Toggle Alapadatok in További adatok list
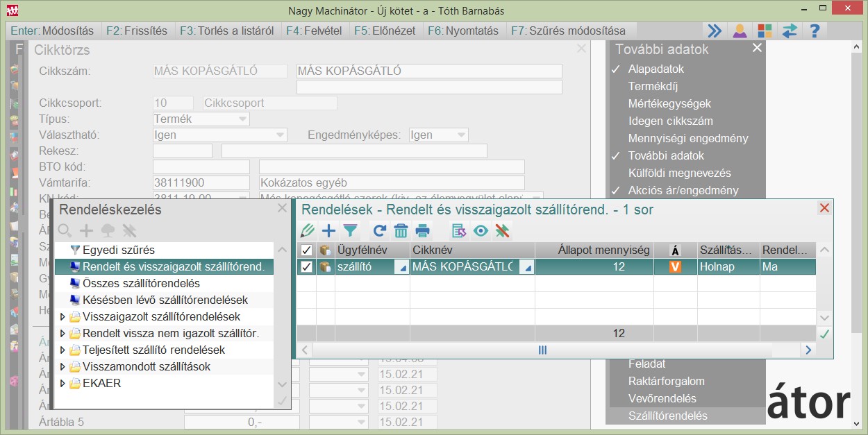 point(656,69)
